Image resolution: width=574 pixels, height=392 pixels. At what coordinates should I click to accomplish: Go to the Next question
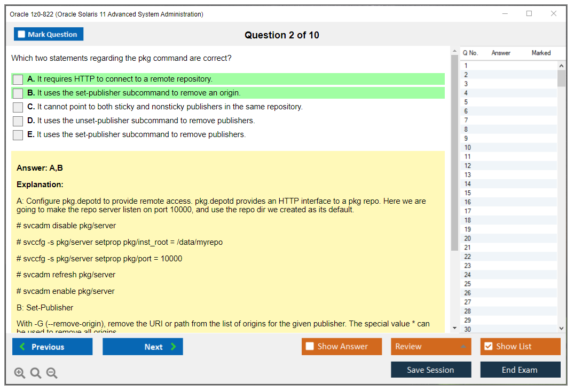(143, 347)
